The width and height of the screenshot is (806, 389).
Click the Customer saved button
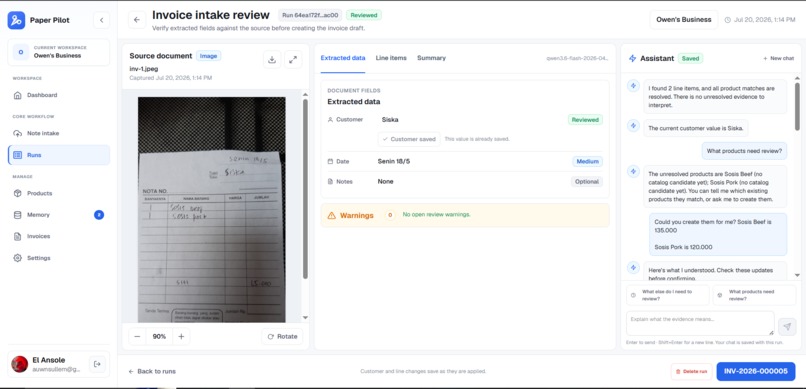pos(409,139)
